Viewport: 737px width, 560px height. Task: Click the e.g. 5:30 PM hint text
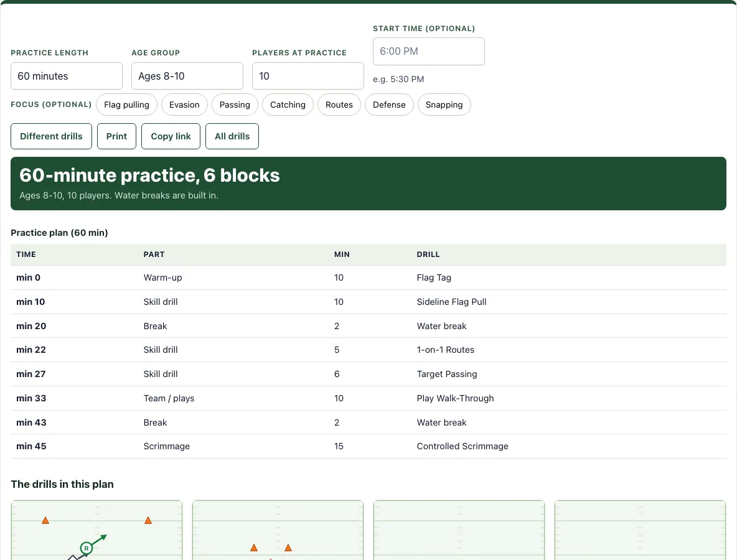click(x=398, y=79)
